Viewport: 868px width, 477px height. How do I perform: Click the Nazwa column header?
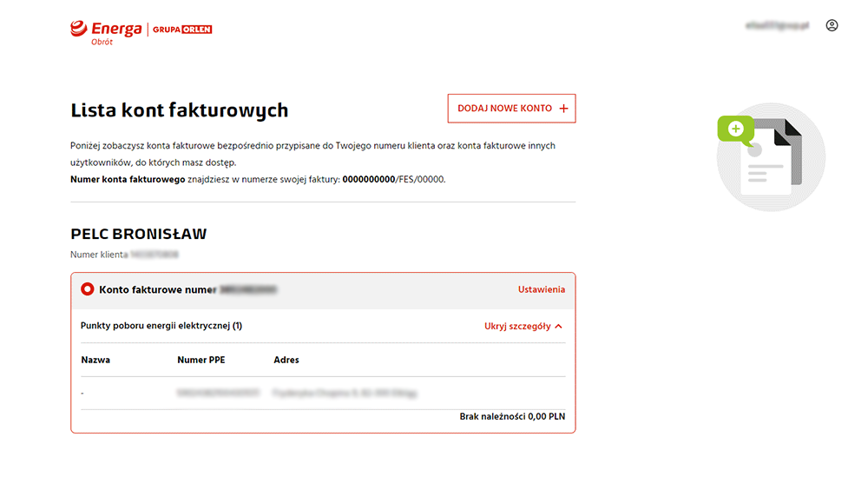pos(95,360)
